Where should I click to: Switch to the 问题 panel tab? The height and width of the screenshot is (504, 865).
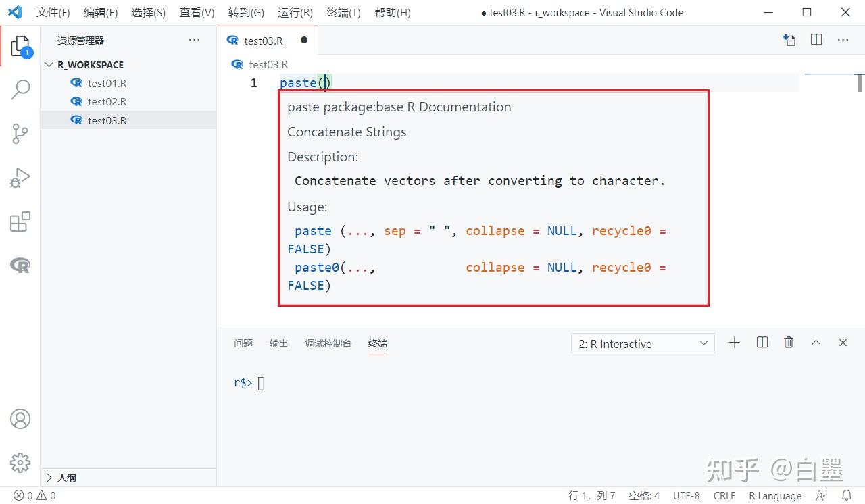point(243,343)
